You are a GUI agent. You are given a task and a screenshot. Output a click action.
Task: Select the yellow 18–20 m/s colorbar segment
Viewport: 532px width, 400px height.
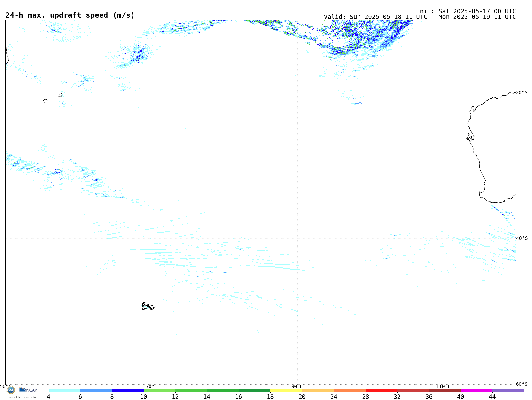[x=286, y=391]
